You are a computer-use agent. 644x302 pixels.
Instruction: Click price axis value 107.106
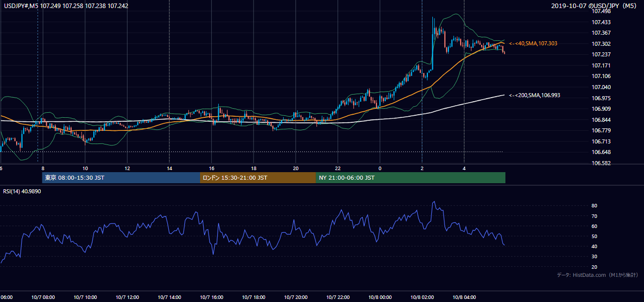coord(601,76)
